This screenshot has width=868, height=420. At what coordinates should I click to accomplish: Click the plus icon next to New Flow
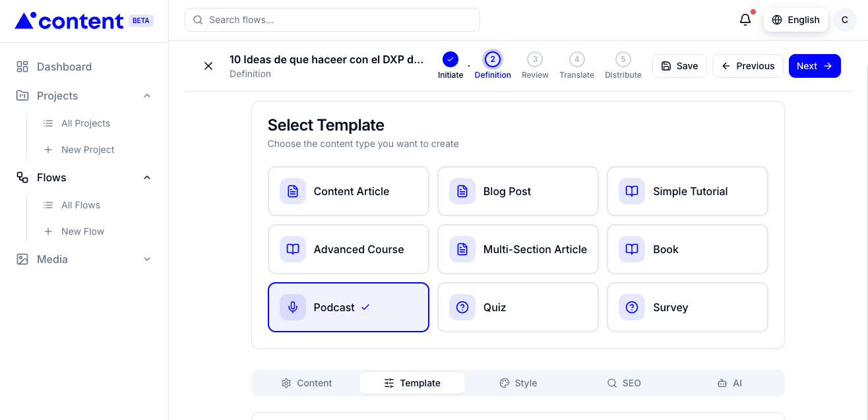[x=47, y=231]
